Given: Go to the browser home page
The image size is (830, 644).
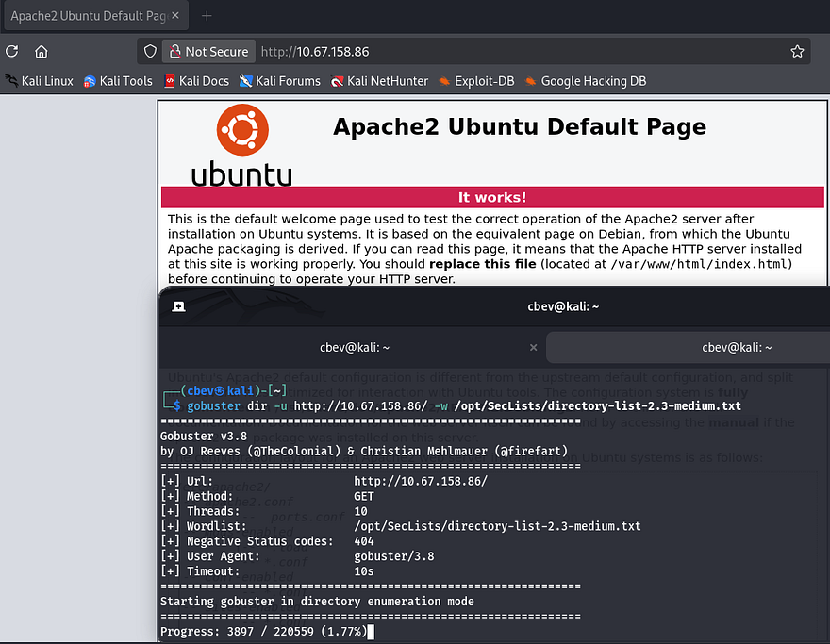Looking at the screenshot, I should pos(41,52).
